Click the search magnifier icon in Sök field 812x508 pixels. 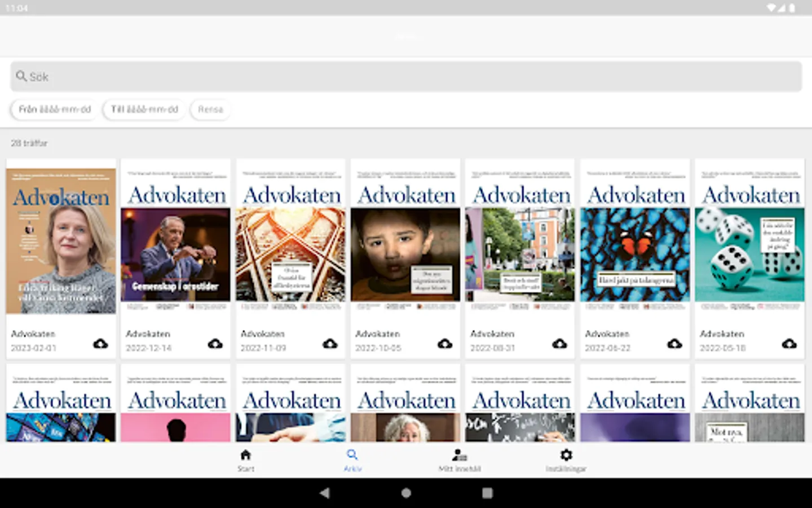[21, 76]
